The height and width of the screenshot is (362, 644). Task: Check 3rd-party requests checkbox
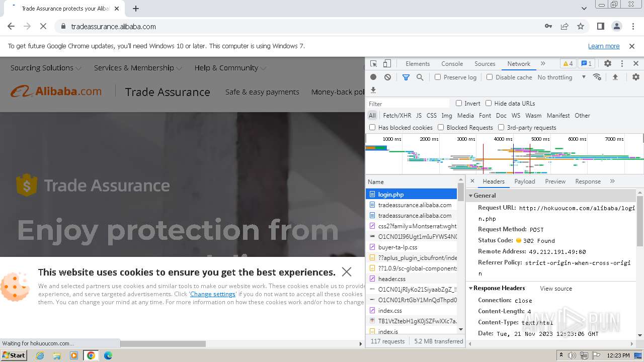(501, 127)
